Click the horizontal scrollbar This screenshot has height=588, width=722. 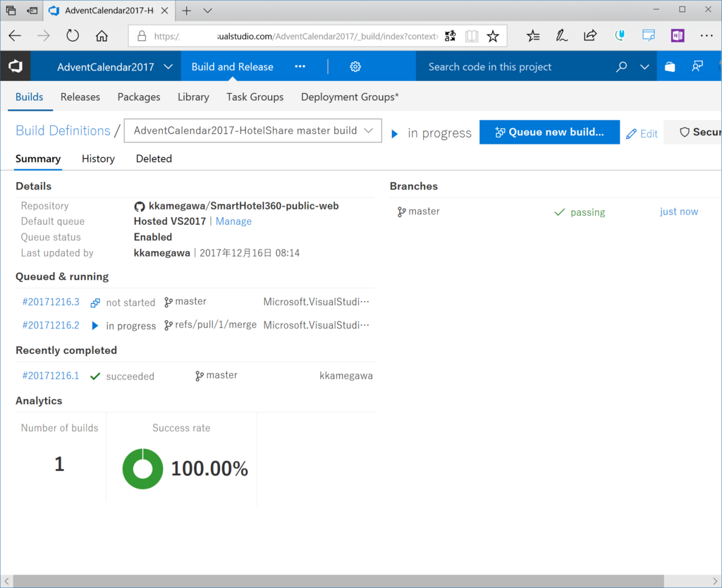[338, 581]
